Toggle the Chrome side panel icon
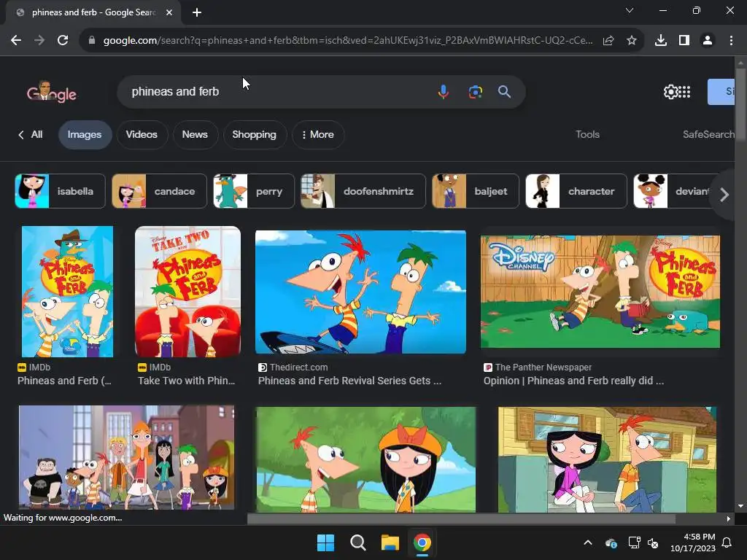This screenshot has width=747, height=560. pos(684,41)
